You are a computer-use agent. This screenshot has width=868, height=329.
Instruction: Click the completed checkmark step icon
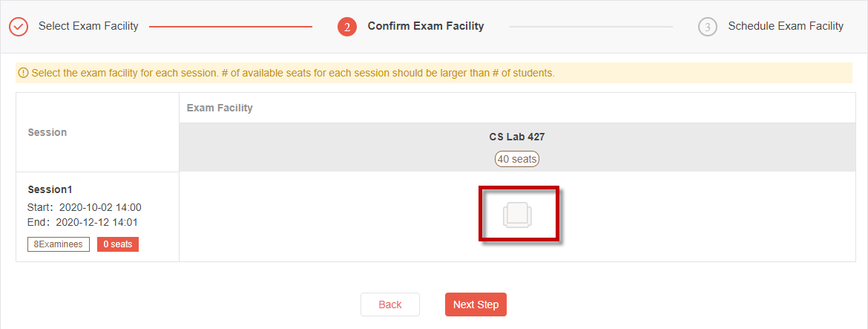click(x=19, y=26)
